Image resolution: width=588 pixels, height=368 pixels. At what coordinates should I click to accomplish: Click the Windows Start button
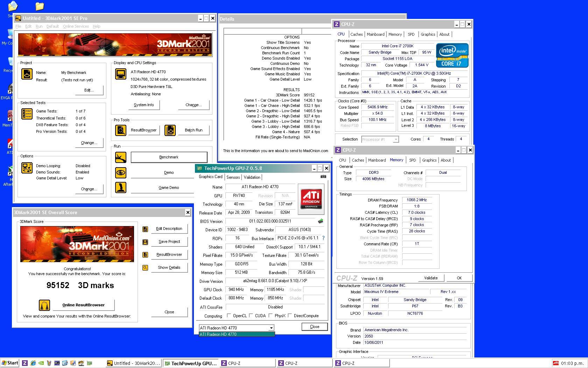point(10,363)
